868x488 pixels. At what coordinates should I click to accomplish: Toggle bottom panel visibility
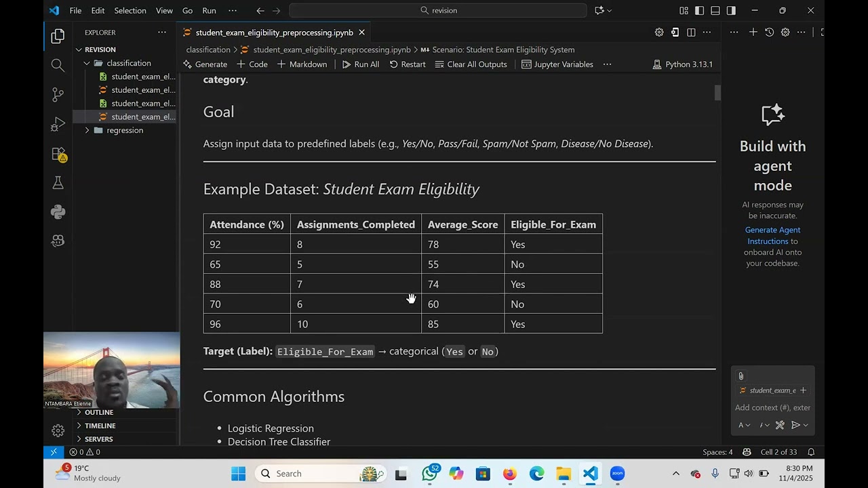tap(715, 10)
